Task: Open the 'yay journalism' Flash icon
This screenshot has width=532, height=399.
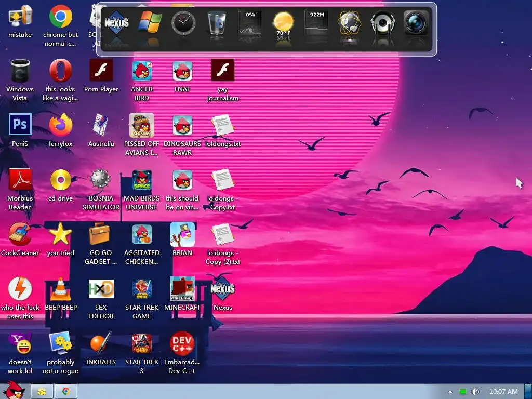Action: [222, 70]
